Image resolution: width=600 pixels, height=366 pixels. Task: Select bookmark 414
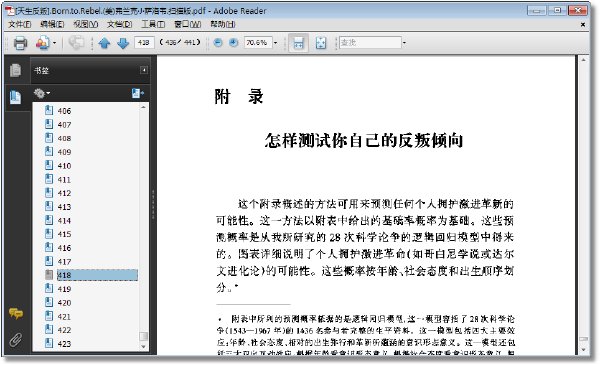point(64,221)
